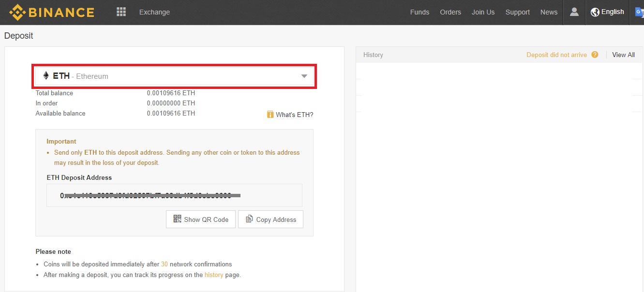This screenshot has height=292, width=644.
Task: Click the Total balance value 0.00109616 ETH
Action: tap(171, 93)
